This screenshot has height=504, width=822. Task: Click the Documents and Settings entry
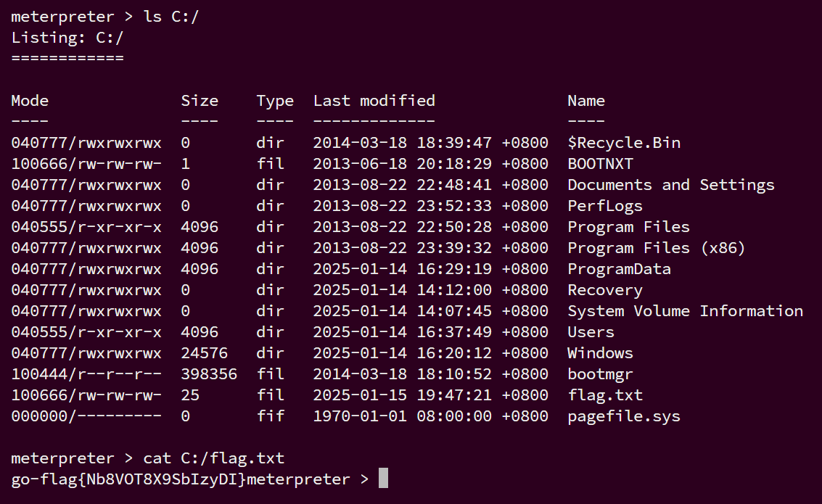click(671, 185)
